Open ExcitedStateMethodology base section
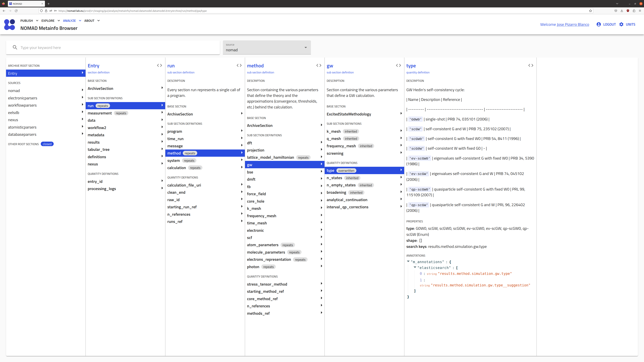The height and width of the screenshot is (362, 644). (x=364, y=114)
